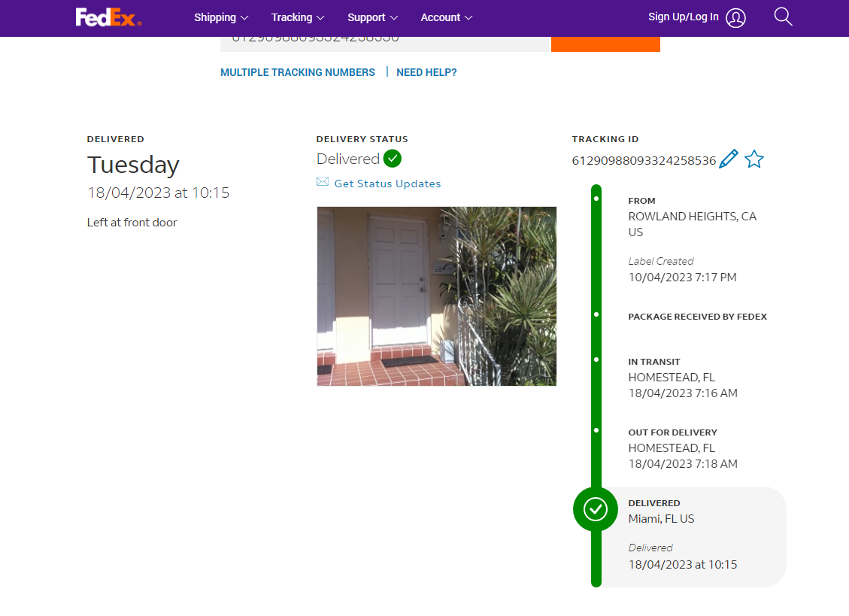Click Sign Up/Log In
Viewport: 849px width, 616px height.
[683, 17]
